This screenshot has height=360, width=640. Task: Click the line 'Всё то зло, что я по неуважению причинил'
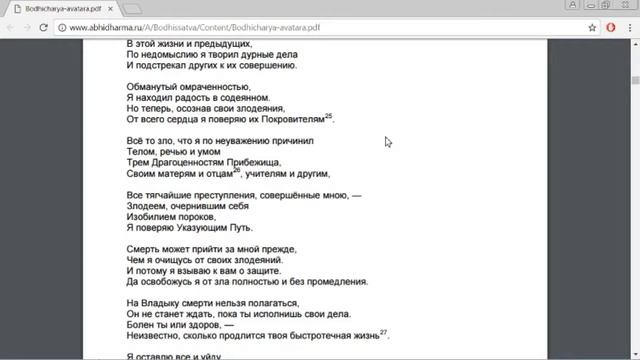(x=220, y=141)
